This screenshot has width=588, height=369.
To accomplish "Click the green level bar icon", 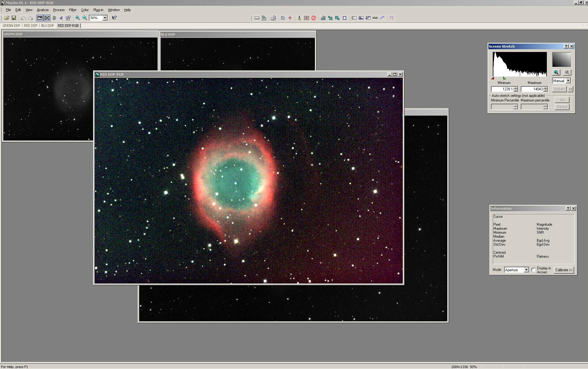I will click(x=375, y=18).
